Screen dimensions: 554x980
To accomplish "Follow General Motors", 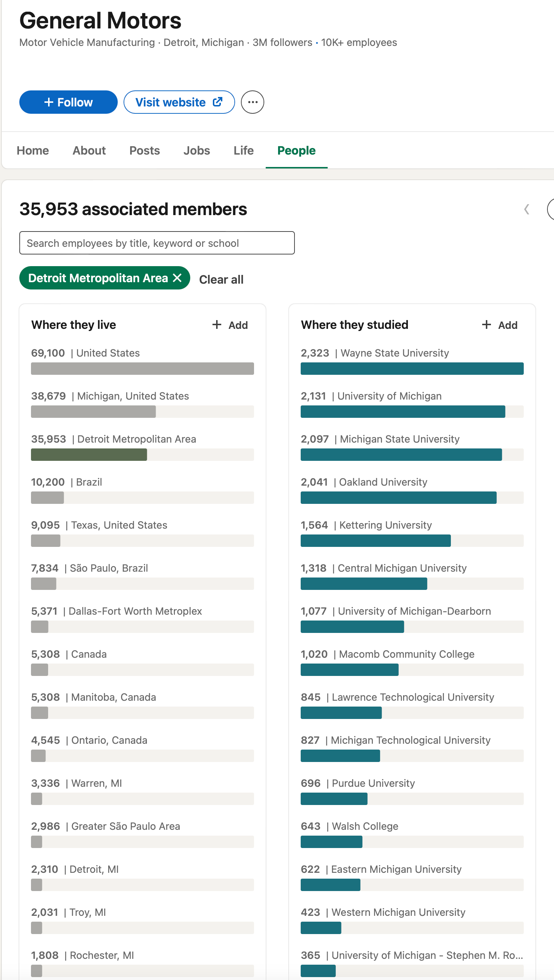I will point(69,102).
